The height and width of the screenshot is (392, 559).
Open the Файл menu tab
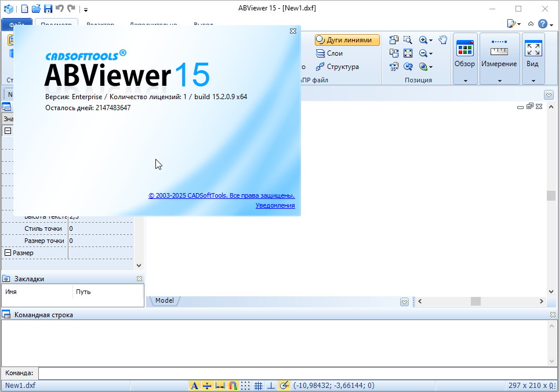[x=17, y=24]
